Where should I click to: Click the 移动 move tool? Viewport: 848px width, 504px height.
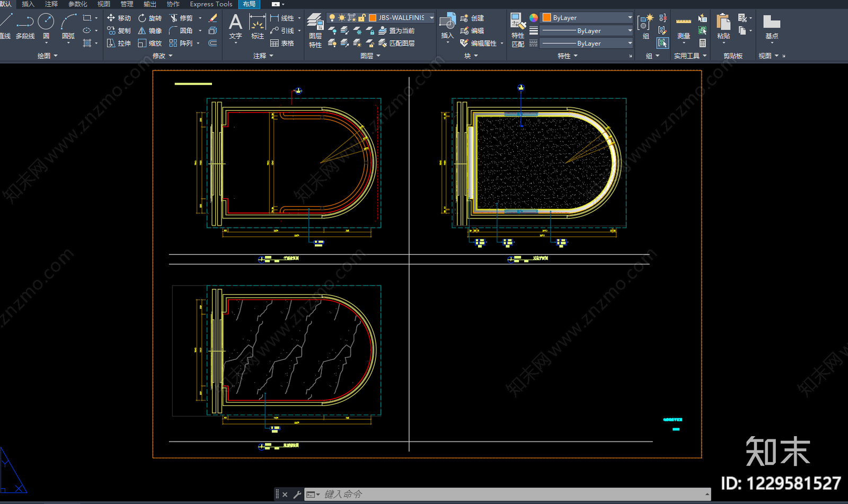[119, 18]
